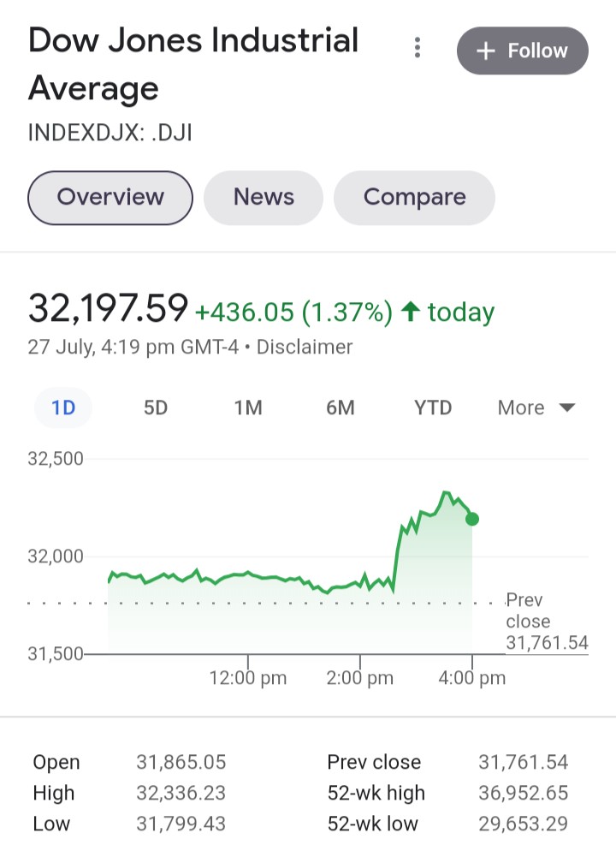The height and width of the screenshot is (857, 616).
Task: Select the 1D time range
Action: (63, 408)
